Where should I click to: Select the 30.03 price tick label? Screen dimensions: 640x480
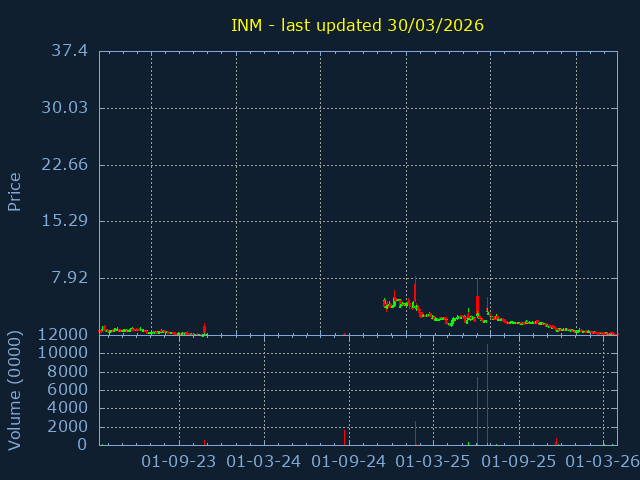click(x=64, y=108)
